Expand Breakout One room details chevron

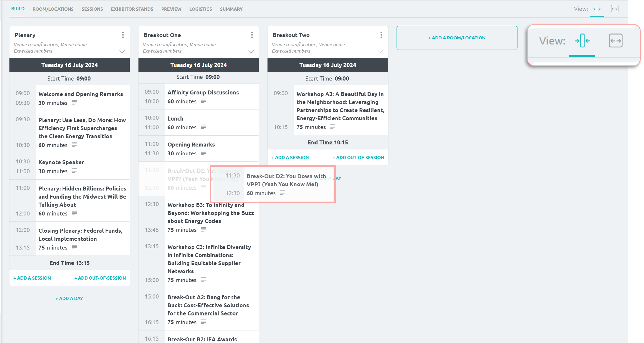251,52
